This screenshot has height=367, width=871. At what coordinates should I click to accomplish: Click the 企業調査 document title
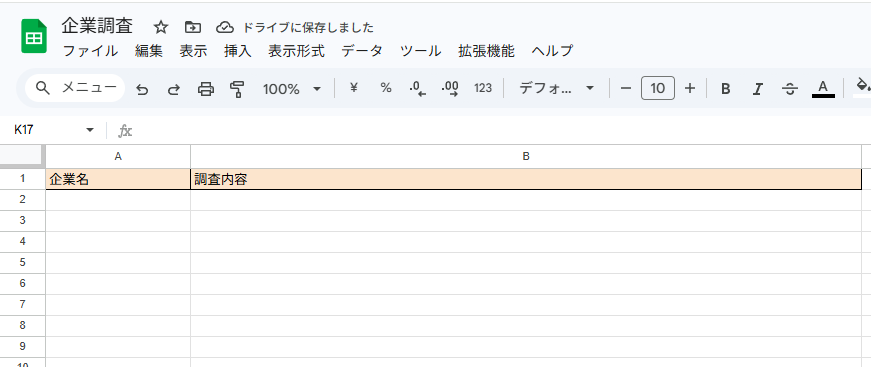pyautogui.click(x=97, y=26)
